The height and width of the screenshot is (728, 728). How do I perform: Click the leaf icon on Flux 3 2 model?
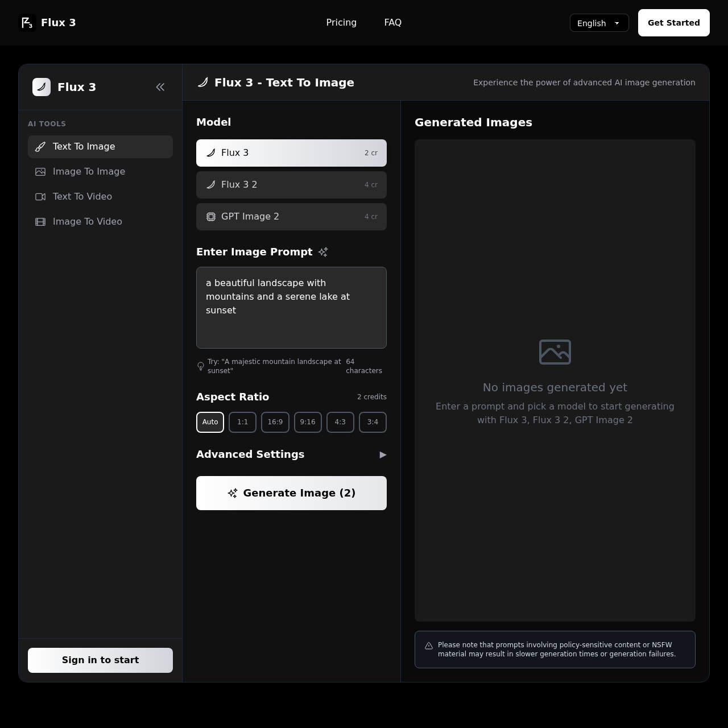coord(211,185)
